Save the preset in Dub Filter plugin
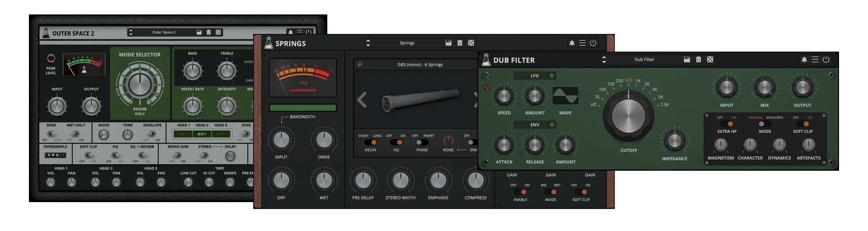The width and height of the screenshot is (868, 231). click(x=687, y=60)
